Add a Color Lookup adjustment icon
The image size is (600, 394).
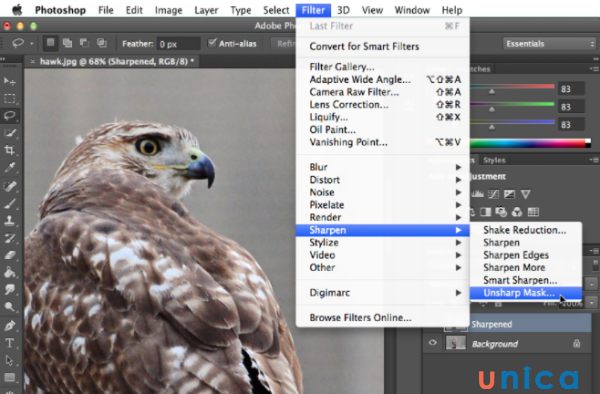pyautogui.click(x=533, y=212)
